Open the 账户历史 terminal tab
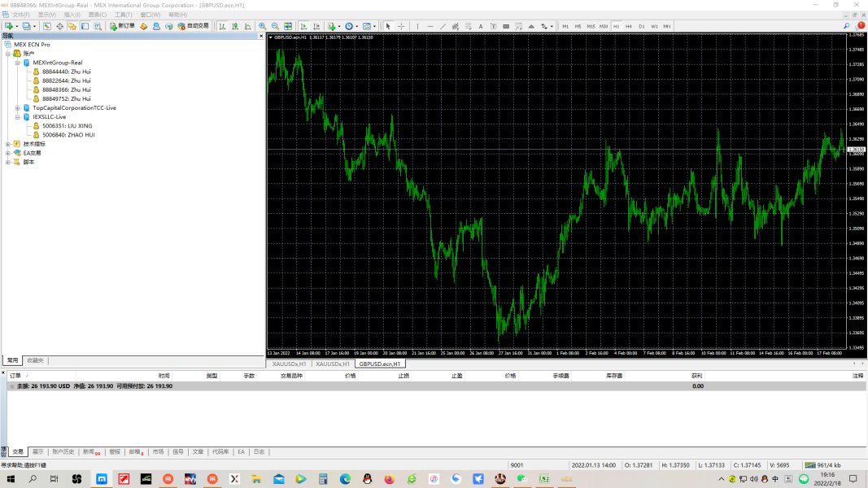This screenshot has width=868, height=488. point(63,451)
